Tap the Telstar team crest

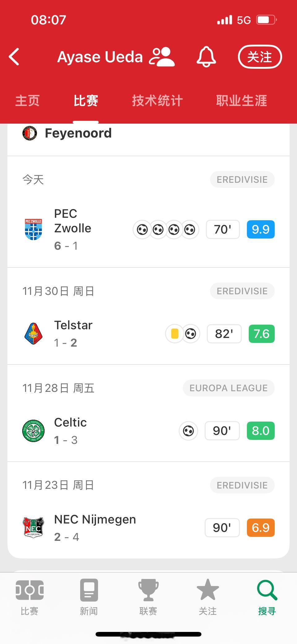(33, 334)
